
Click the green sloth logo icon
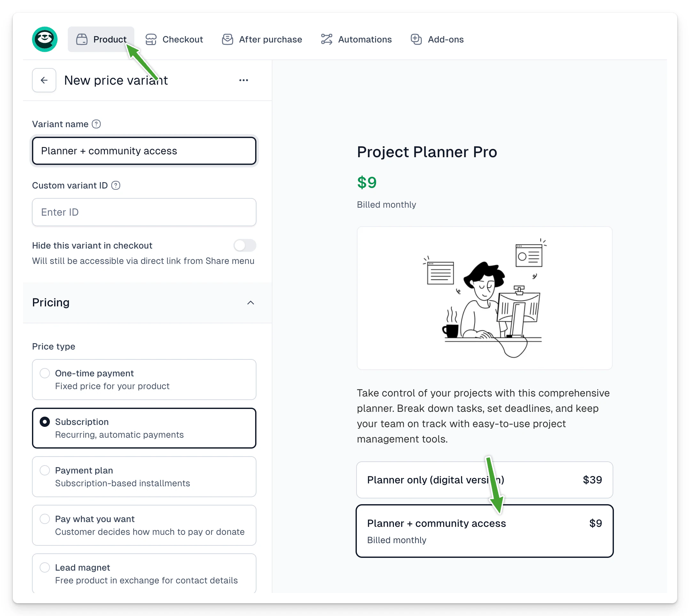tap(45, 39)
